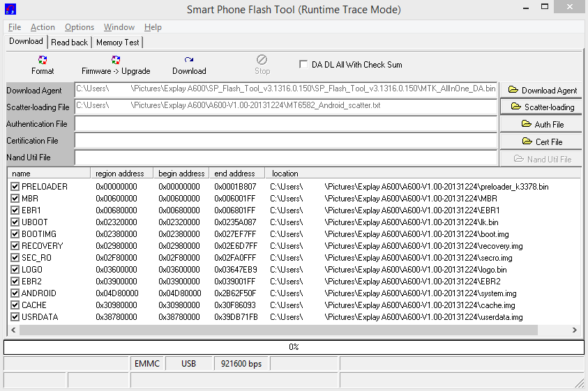Uncheck the PRELOADER partition
Image resolution: width=588 pixels, height=391 pixels.
tap(15, 187)
